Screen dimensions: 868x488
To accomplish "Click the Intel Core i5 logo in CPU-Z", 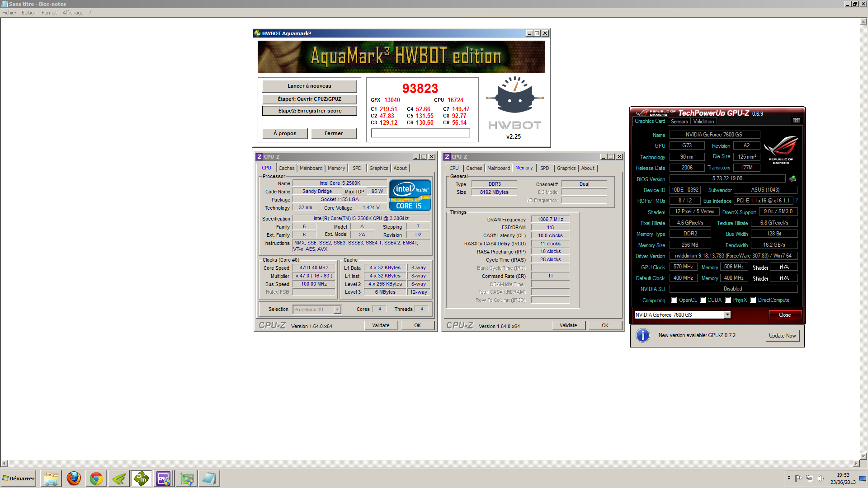I will point(410,195).
